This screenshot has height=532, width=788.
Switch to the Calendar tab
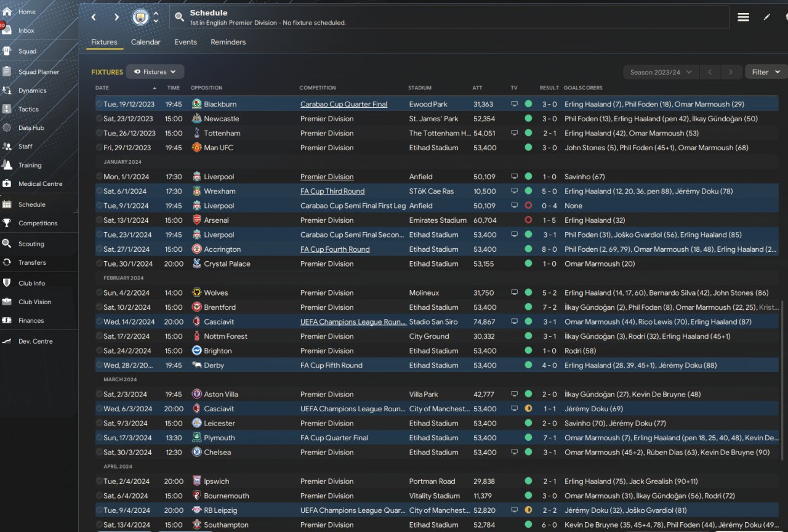pos(146,42)
